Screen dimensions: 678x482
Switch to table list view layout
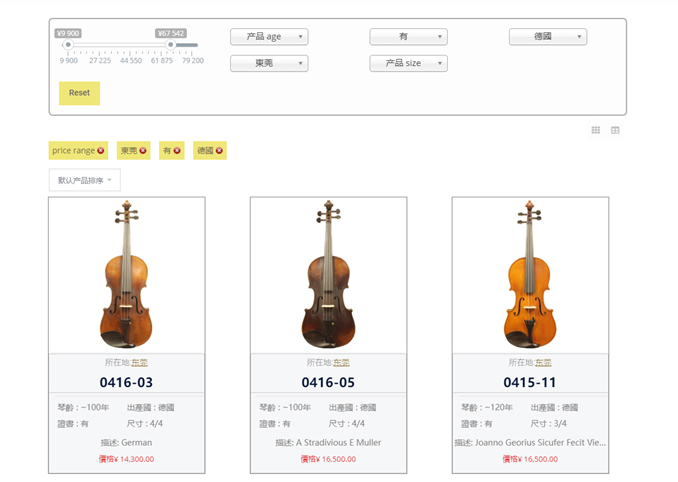click(615, 130)
